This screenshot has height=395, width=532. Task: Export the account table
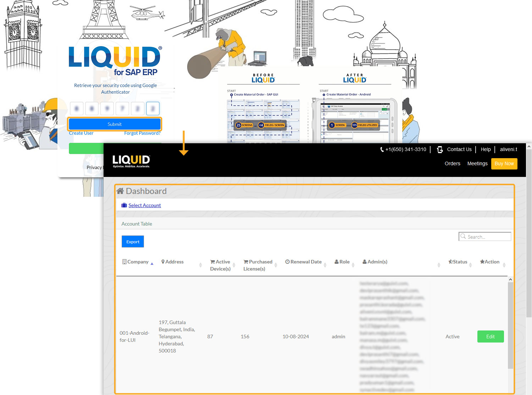point(133,241)
